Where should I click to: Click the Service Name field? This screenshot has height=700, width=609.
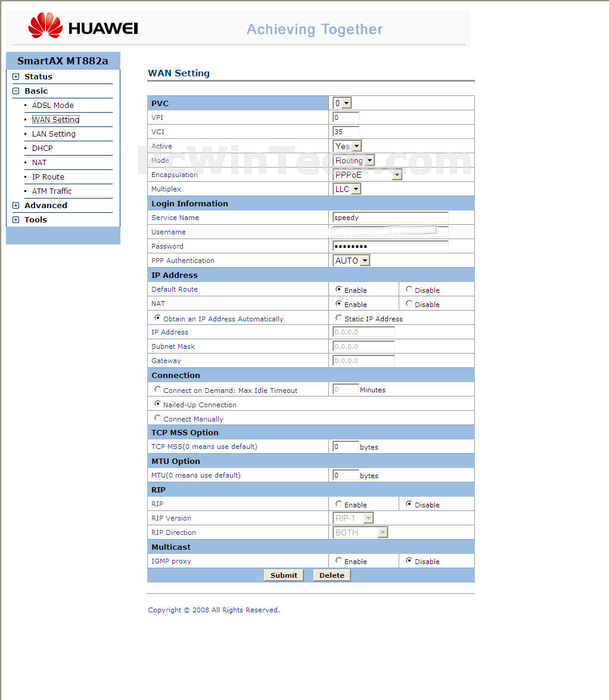coord(390,218)
